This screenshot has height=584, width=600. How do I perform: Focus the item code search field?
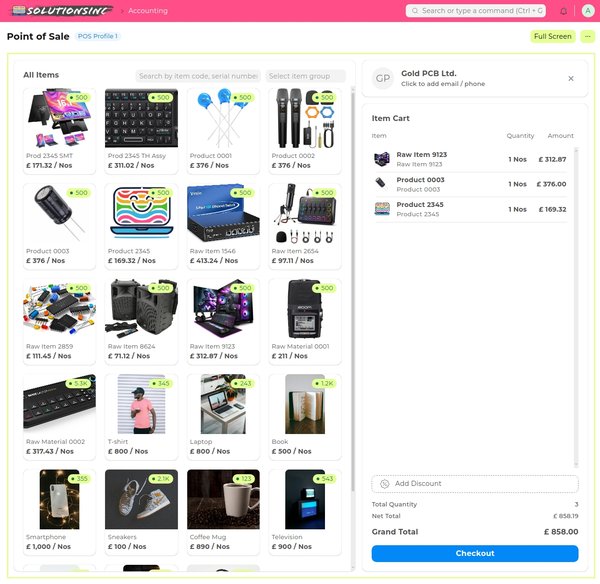tap(198, 76)
